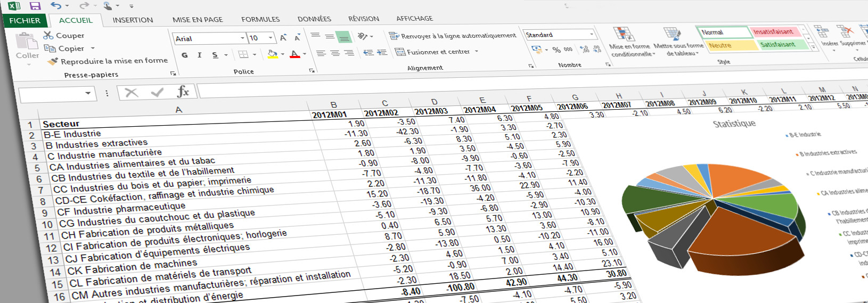This screenshot has width=868, height=303.
Task: Click the accounting number format icon
Action: (x=537, y=49)
